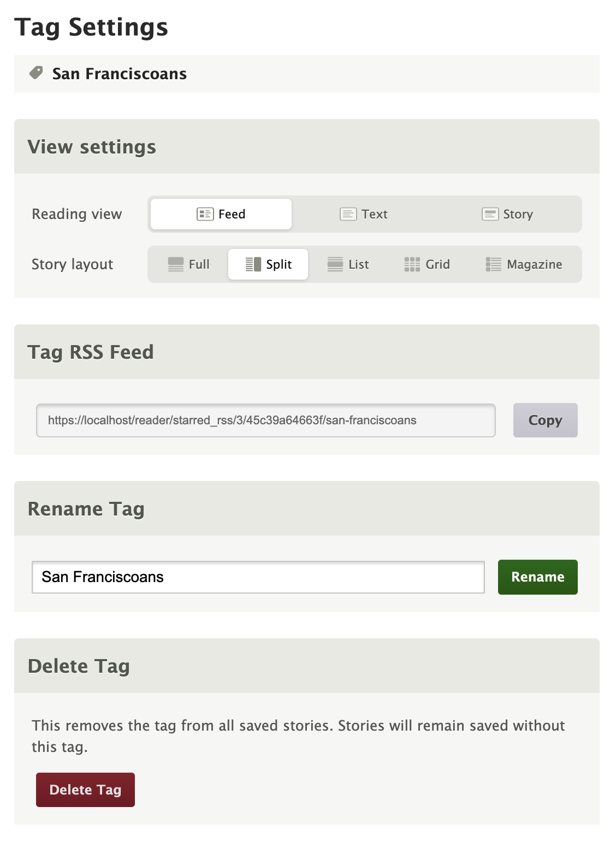
Task: Click the RSS feed URL field
Action: point(265,420)
